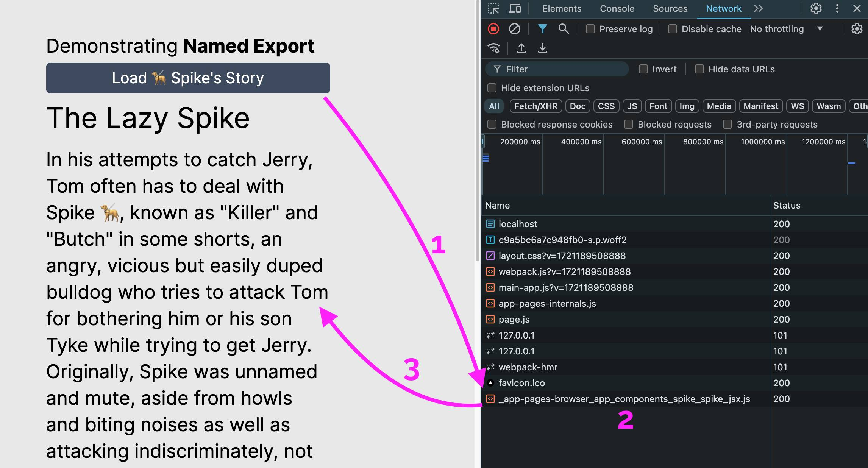Focus the network Filter input field
Image resolution: width=868 pixels, height=468 pixels.
click(x=557, y=69)
